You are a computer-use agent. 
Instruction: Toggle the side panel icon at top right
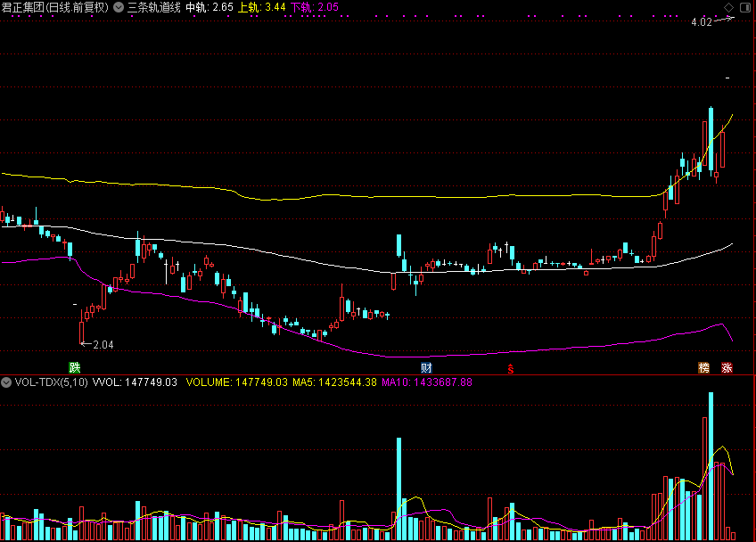[x=745, y=7]
